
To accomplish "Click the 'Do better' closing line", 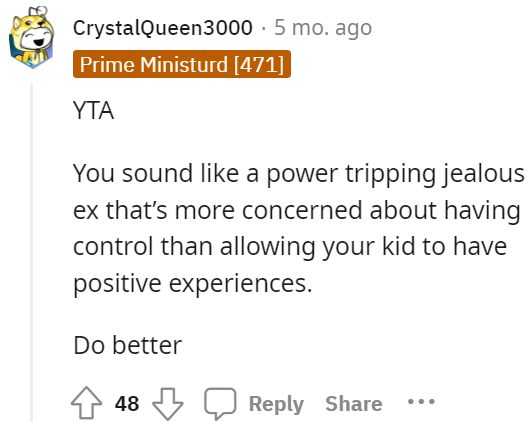I will [x=128, y=345].
